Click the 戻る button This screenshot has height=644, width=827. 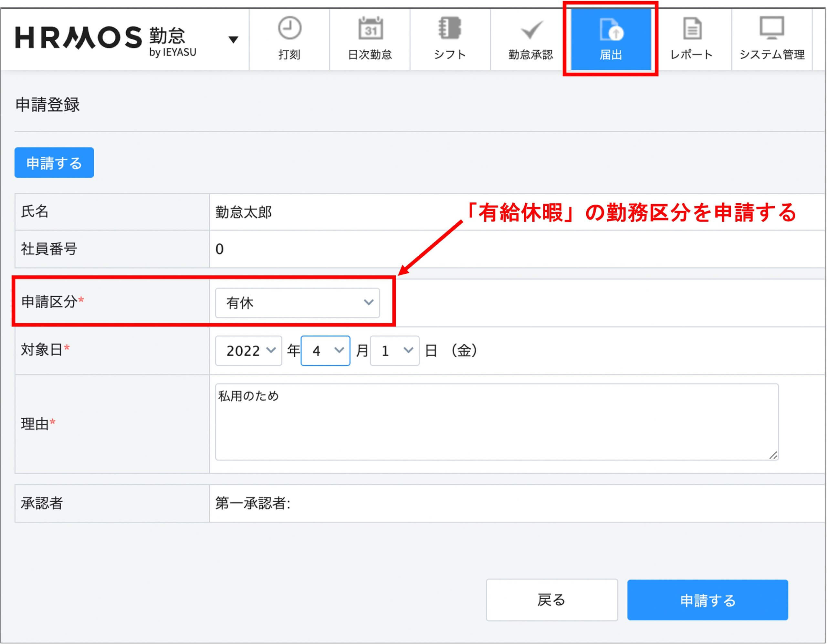click(x=551, y=600)
